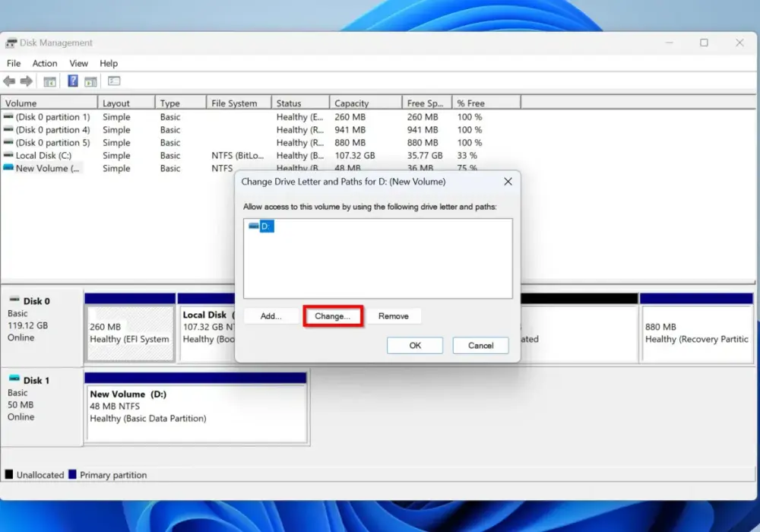The height and width of the screenshot is (532, 760).
Task: Click the drive icon beside Local Disk (C:)
Action: [8, 155]
